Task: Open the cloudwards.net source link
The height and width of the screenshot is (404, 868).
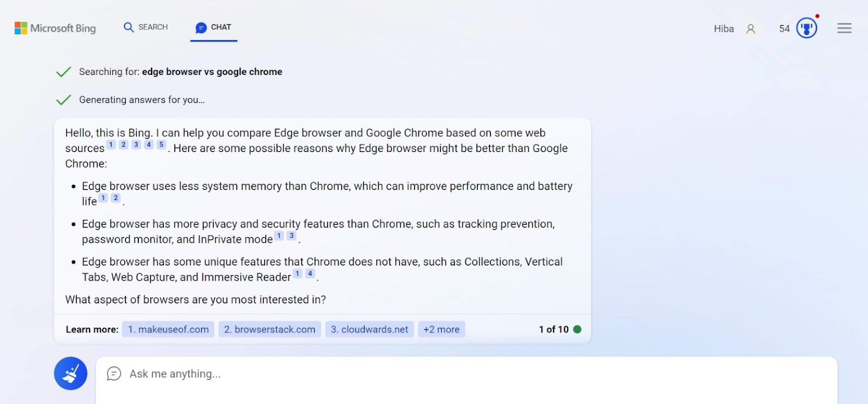Action: 369,330
